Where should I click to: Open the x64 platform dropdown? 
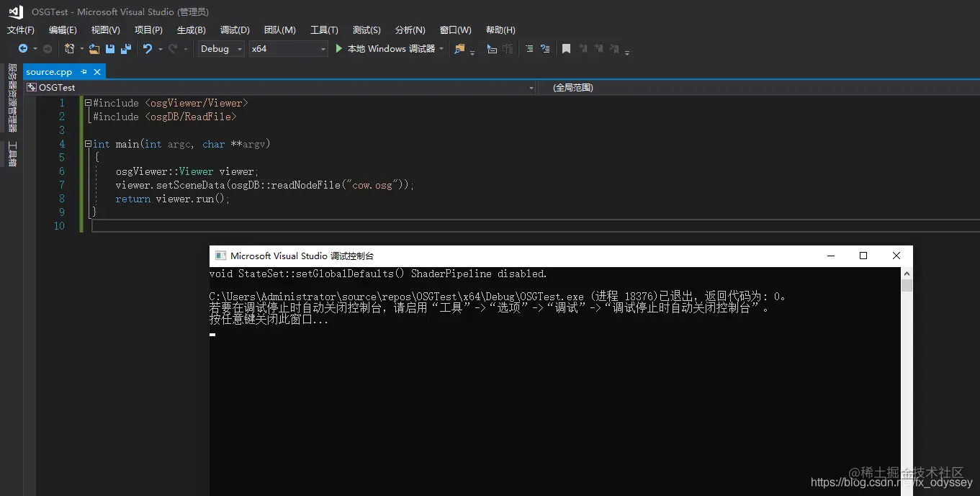click(289, 49)
